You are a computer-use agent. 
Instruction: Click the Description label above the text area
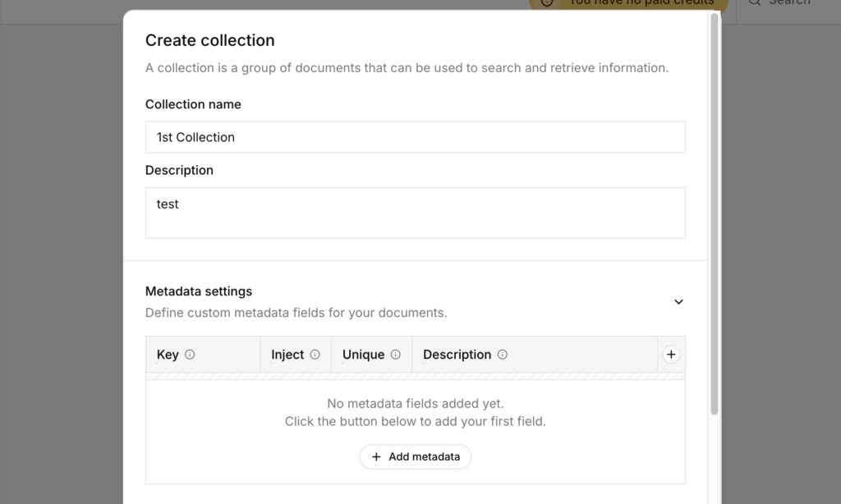tap(179, 170)
